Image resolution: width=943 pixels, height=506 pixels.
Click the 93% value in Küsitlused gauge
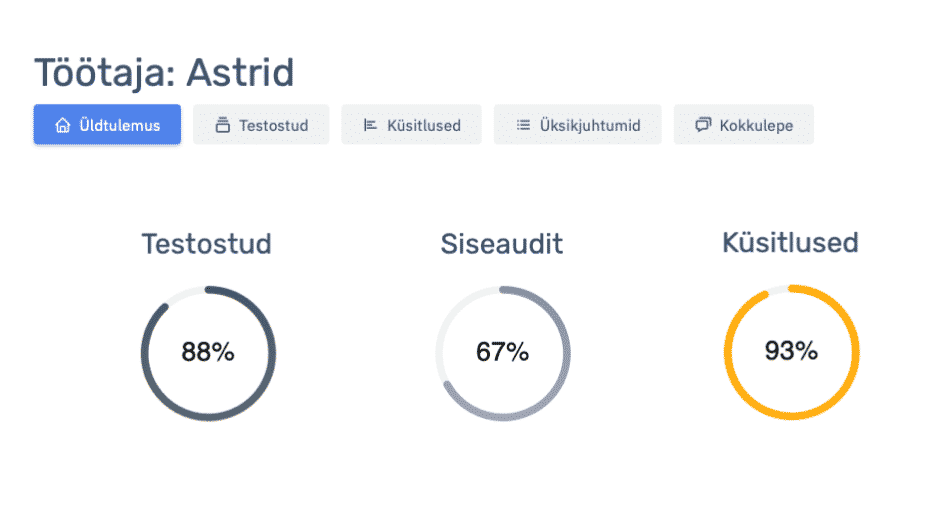pyautogui.click(x=791, y=351)
